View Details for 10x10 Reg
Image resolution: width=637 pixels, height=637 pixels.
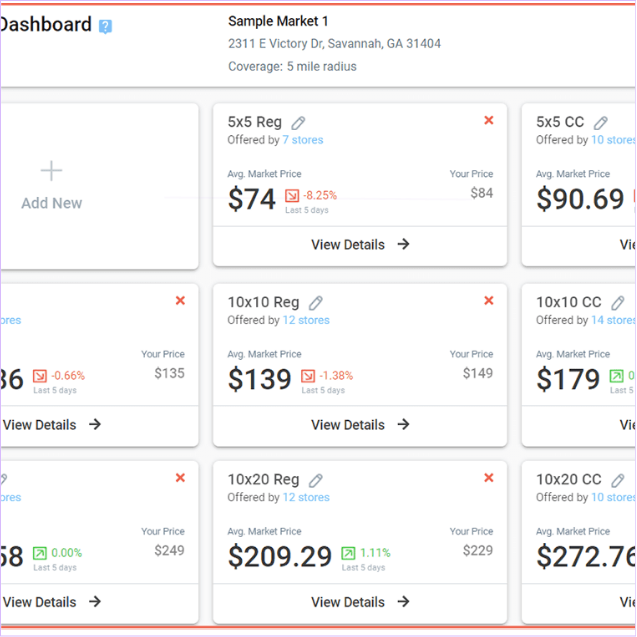tap(360, 425)
